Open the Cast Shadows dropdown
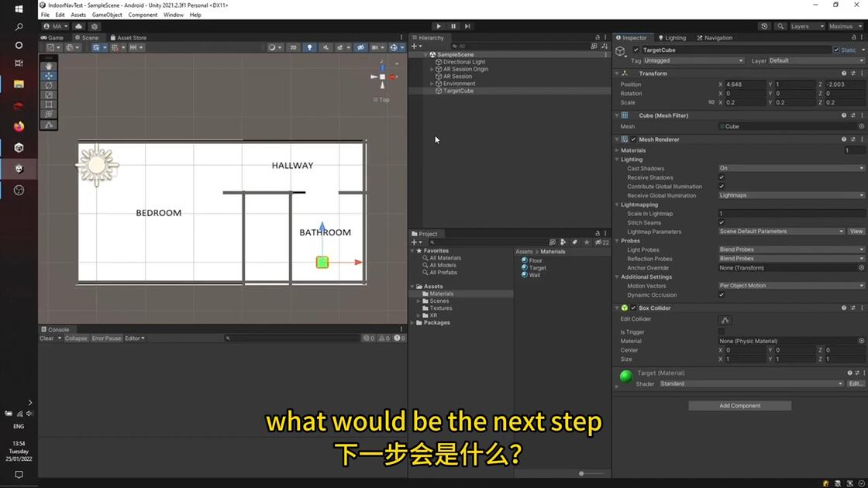Viewport: 868px width, 488px height. (x=791, y=168)
